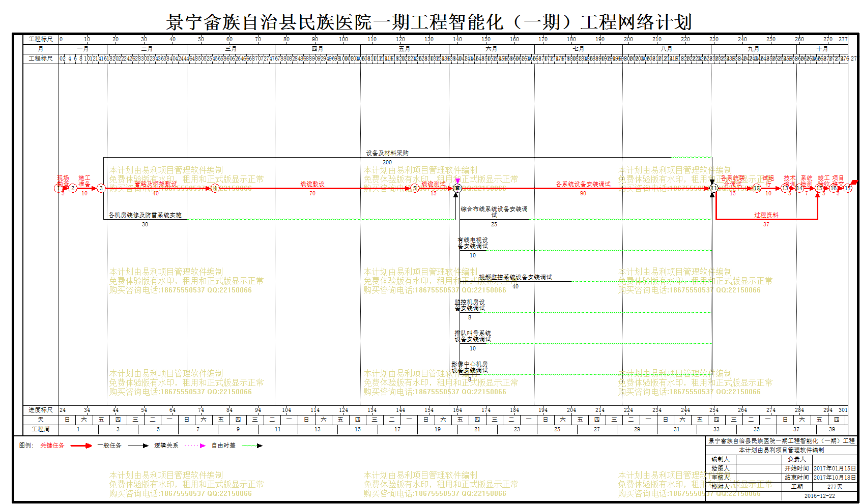Click the 月 row header label
Viewport: 860px width, 504px height.
41,49
